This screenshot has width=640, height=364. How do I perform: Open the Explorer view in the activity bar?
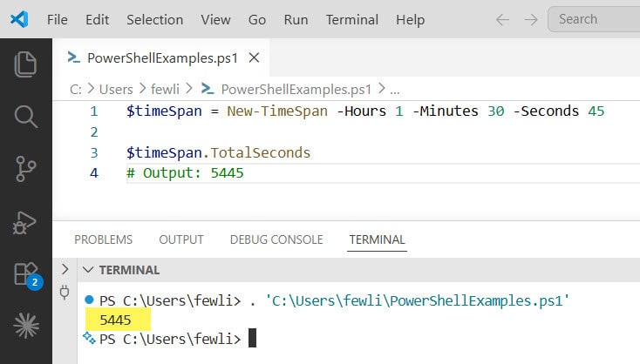point(25,64)
